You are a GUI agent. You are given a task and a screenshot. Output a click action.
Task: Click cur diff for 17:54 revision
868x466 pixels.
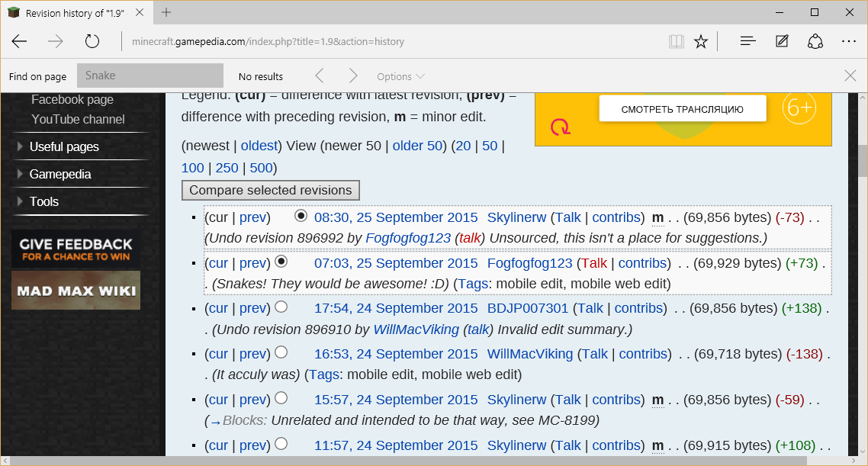[218, 308]
